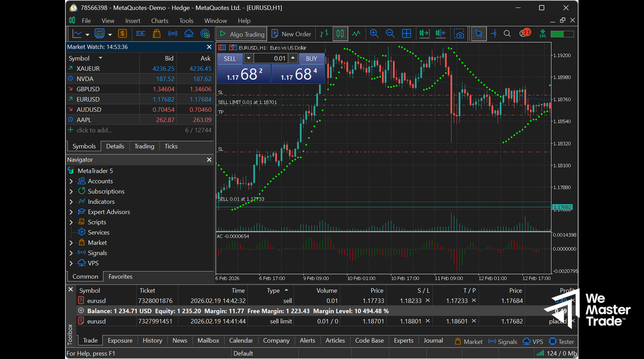Toggle chart shift from right edge
The image size is (644, 359).
click(440, 34)
